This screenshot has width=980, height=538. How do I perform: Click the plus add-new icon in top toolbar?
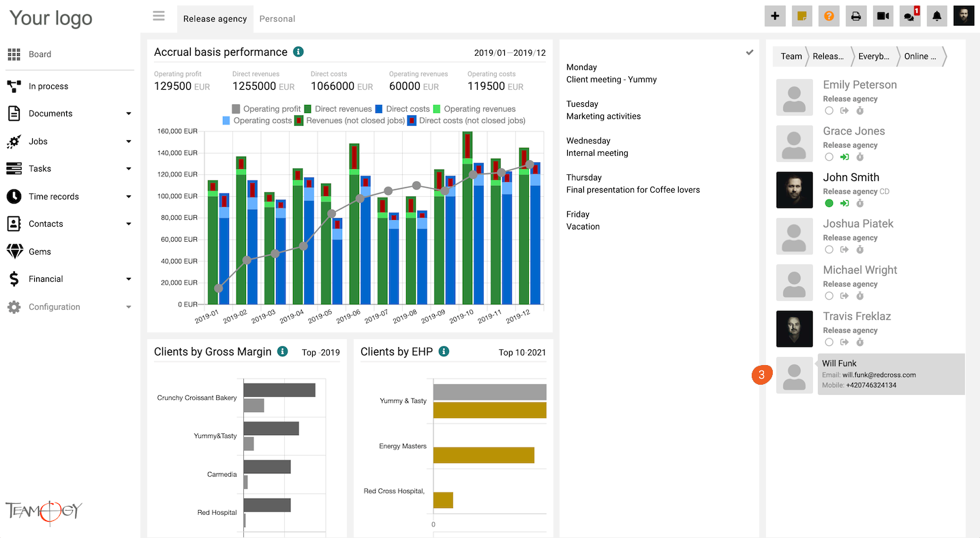[x=775, y=16]
